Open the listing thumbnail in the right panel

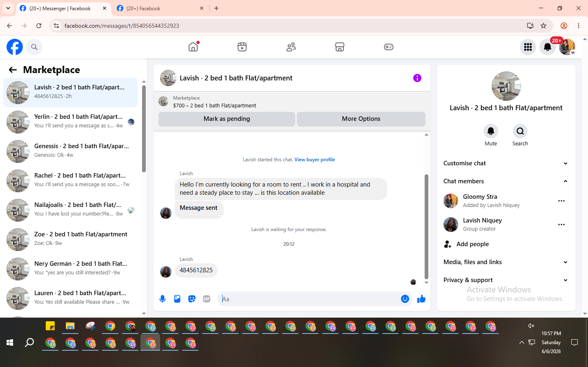(506, 86)
